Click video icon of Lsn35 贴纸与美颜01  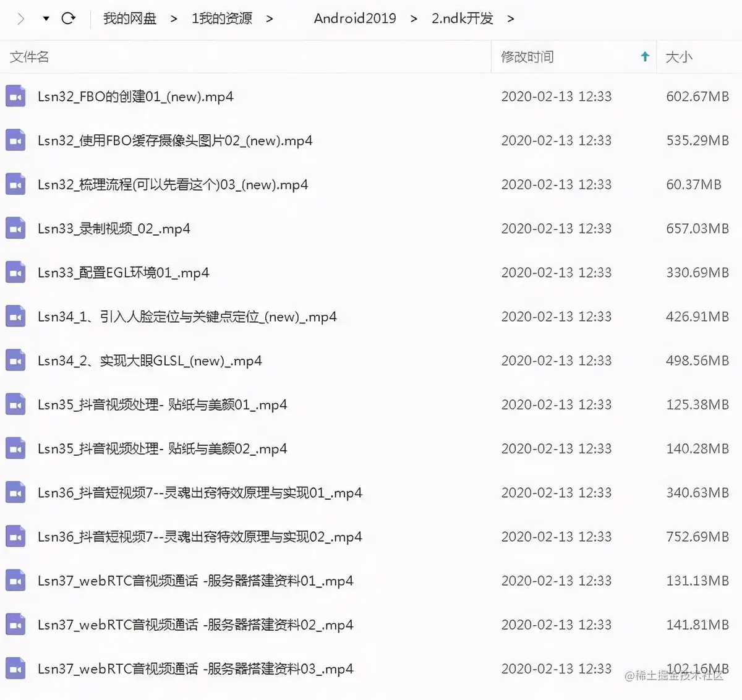click(x=15, y=404)
